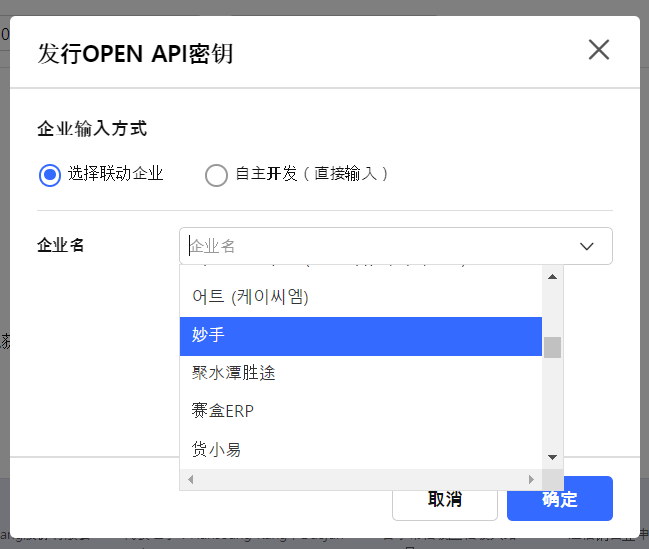Click the horizontal scrollbar left arrow
Image resolution: width=649 pixels, height=549 pixels.
[190, 479]
